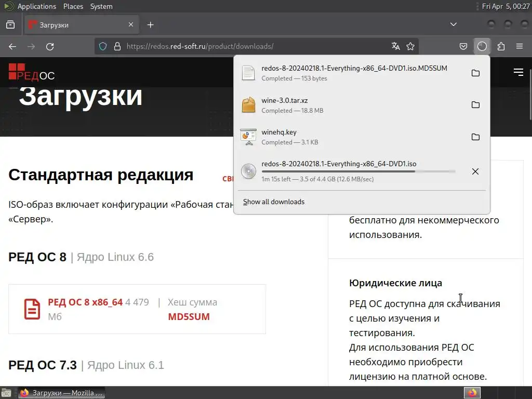Click the Юридические лица heading
This screenshot has height=399, width=532.
coord(395,283)
